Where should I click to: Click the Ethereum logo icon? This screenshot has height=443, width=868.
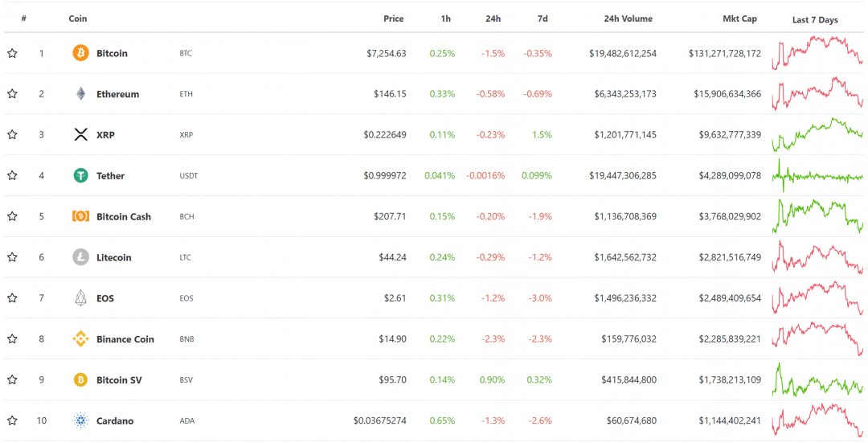[x=81, y=93]
